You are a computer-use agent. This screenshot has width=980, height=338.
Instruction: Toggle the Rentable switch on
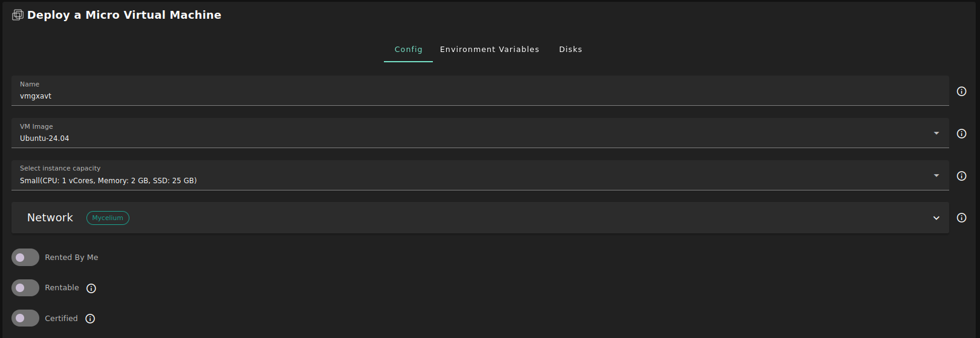coord(25,288)
